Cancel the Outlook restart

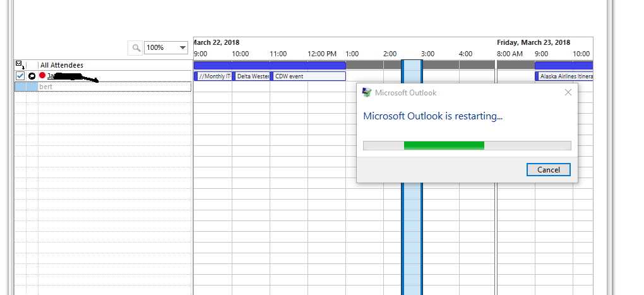[548, 170]
